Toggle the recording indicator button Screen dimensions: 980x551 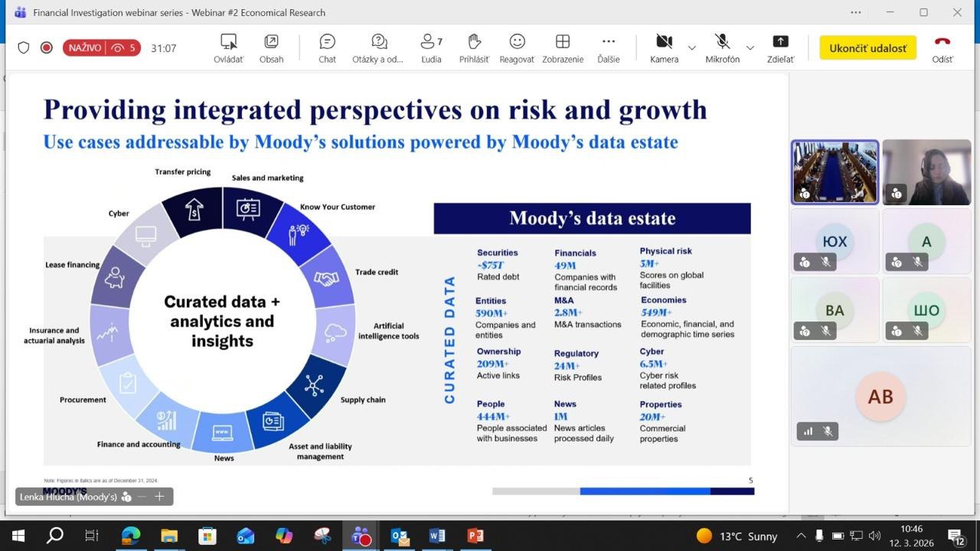(x=47, y=47)
